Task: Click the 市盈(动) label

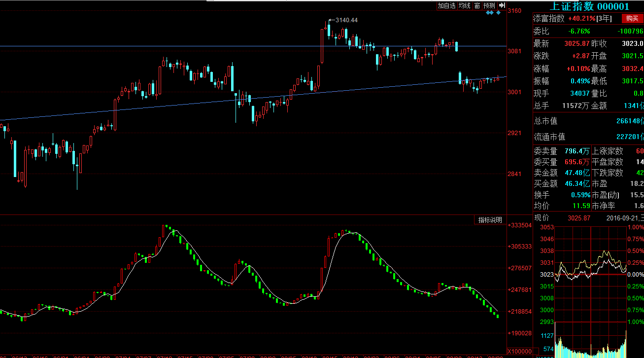Action: 606,195
